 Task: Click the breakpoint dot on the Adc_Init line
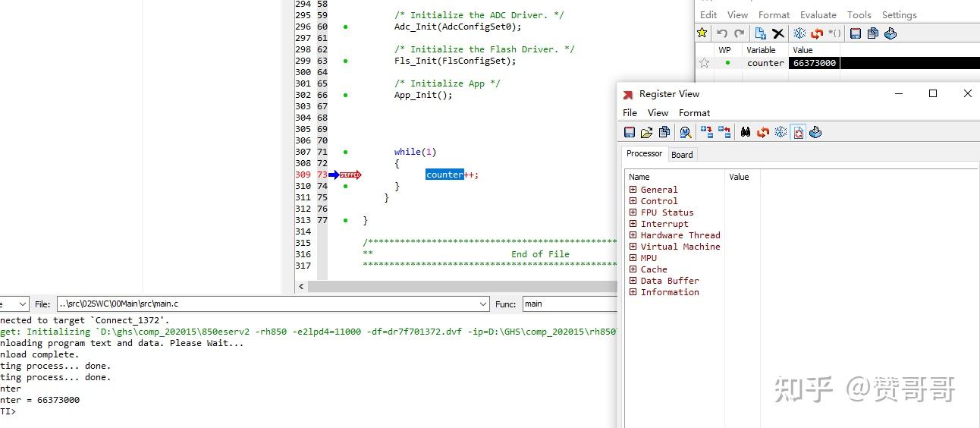(345, 27)
